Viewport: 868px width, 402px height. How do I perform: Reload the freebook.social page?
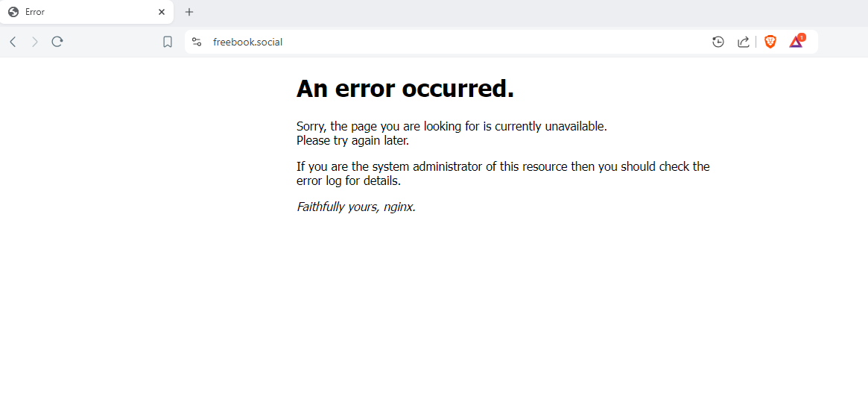pyautogui.click(x=57, y=42)
